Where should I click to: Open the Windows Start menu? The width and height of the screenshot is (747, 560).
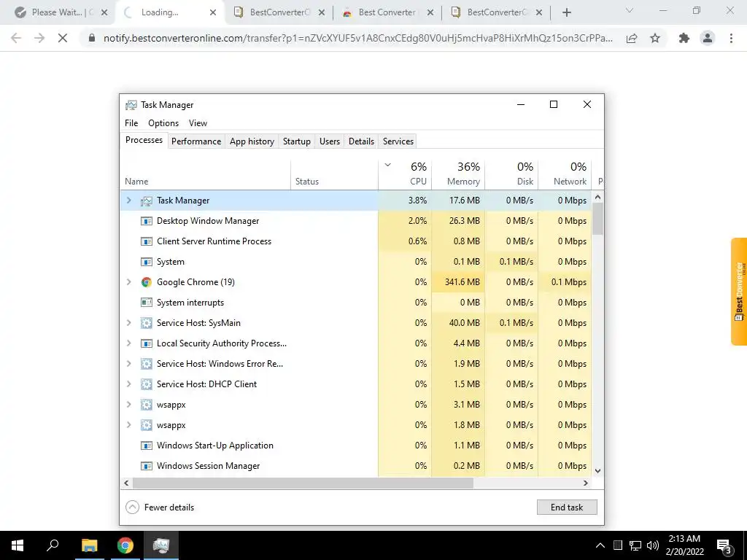(18, 545)
